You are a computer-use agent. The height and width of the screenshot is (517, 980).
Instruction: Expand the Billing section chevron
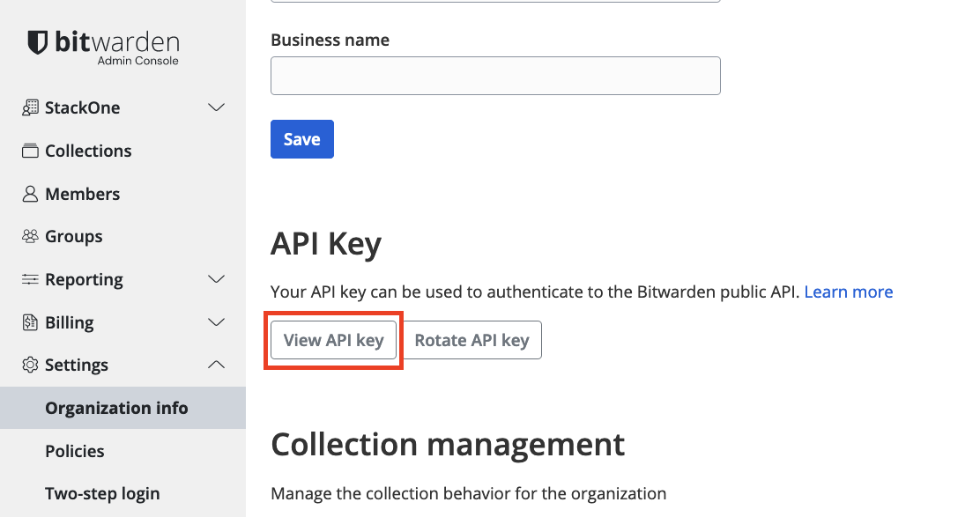[x=216, y=322]
